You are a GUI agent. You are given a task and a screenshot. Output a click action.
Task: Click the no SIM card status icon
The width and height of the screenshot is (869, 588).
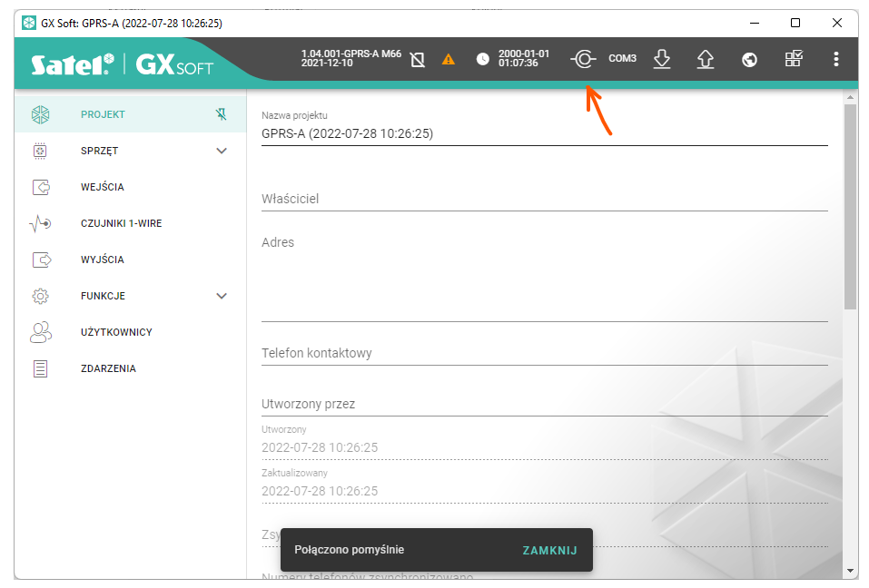pyautogui.click(x=418, y=60)
